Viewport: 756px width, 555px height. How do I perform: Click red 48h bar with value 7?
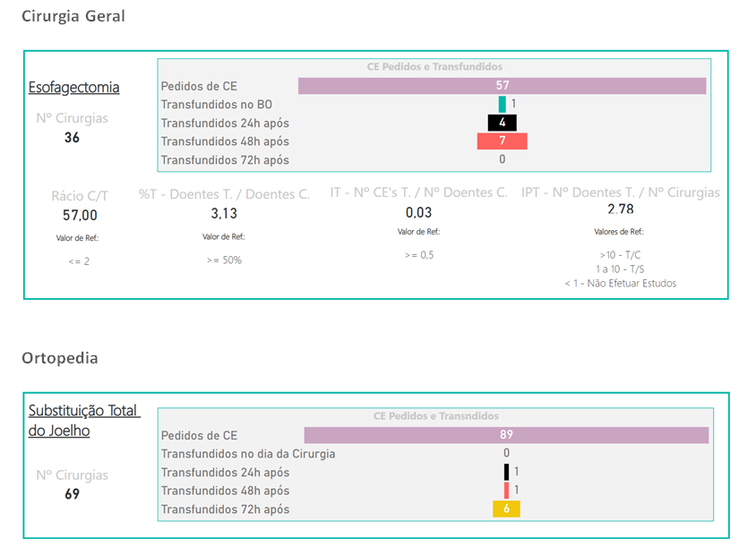pyautogui.click(x=502, y=141)
